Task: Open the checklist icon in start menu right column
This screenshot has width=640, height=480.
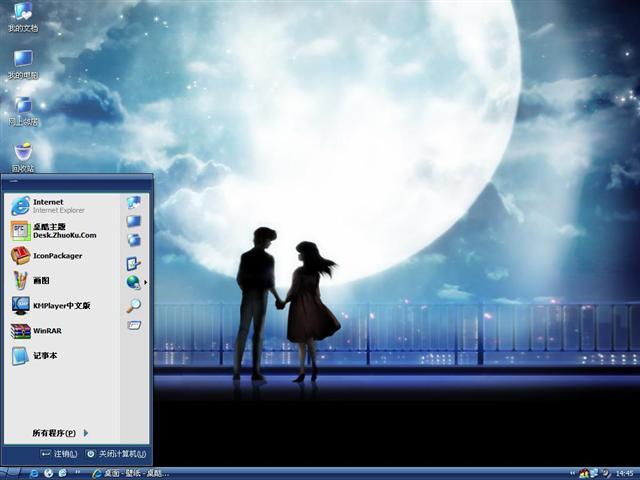Action: 133,264
